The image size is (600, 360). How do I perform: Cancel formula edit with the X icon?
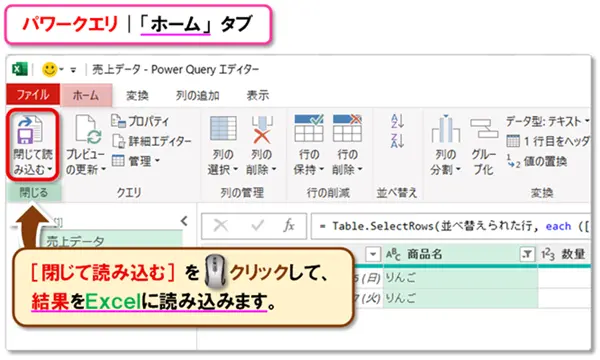coord(221,226)
